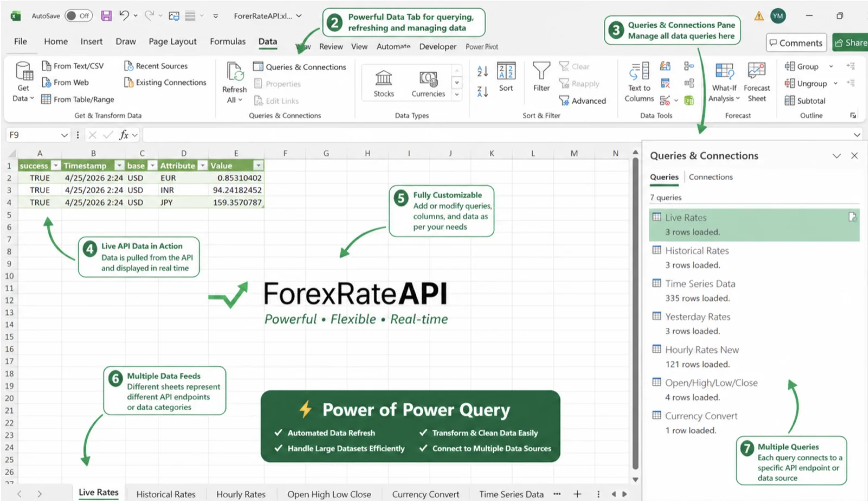Open Advanced filter options

point(583,101)
